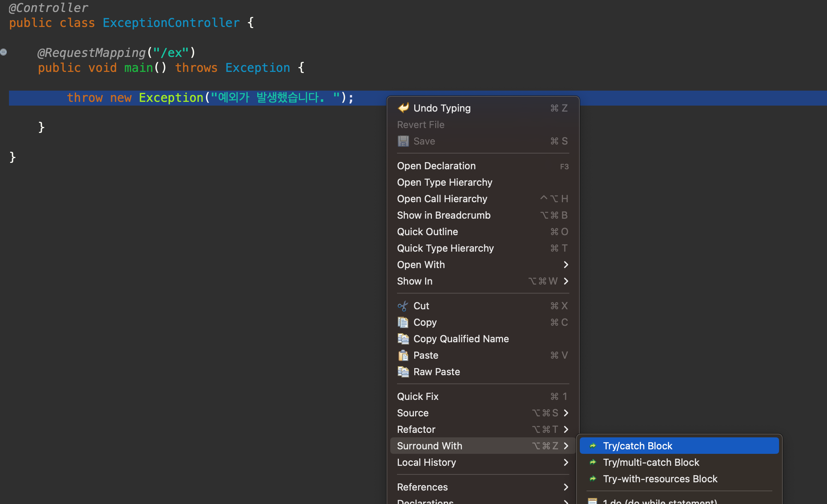The image size is (827, 504).
Task: Click the green arrow beside Try-with-resources Block
Action: pyautogui.click(x=593, y=479)
